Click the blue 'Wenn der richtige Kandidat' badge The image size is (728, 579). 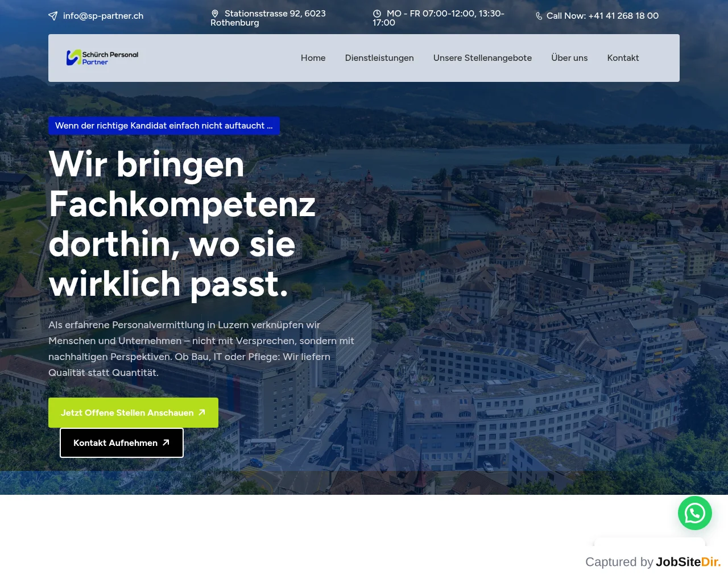[x=164, y=126]
